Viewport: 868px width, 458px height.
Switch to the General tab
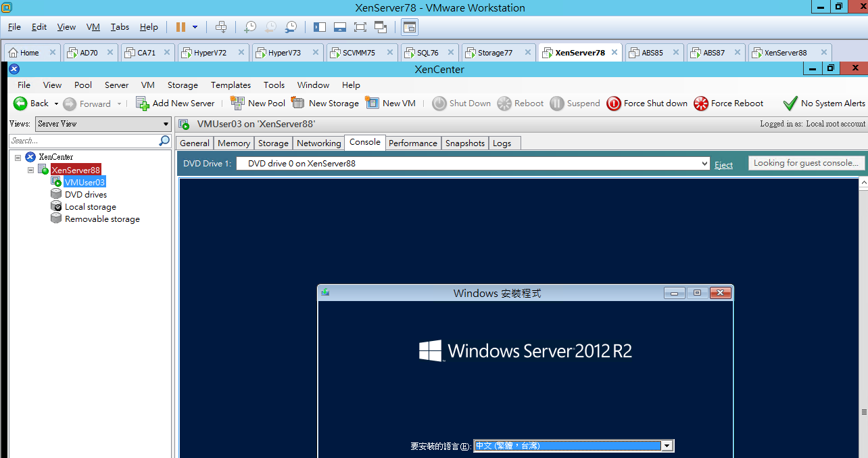coord(195,143)
